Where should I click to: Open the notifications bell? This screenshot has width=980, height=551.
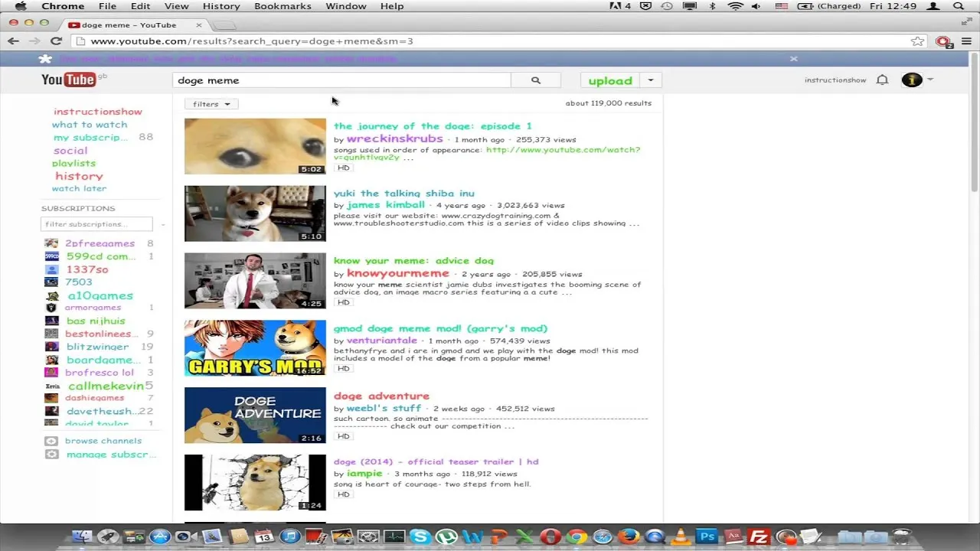[x=882, y=80]
